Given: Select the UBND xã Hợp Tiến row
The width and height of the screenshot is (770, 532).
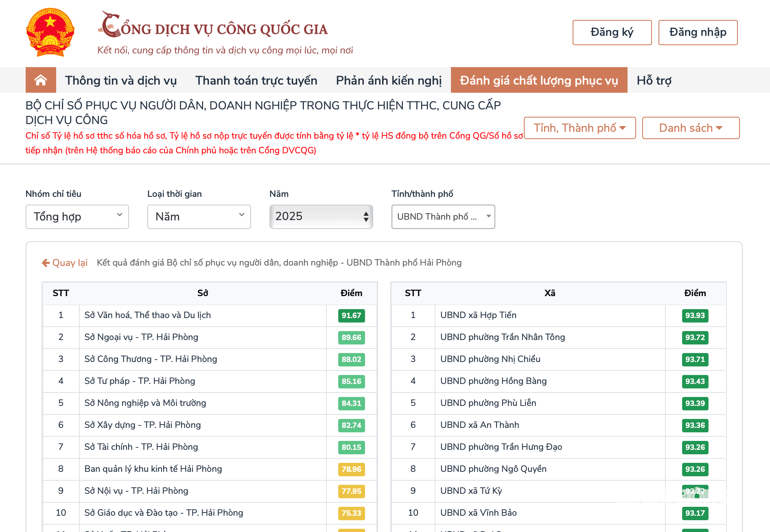Looking at the screenshot, I should [x=558, y=316].
